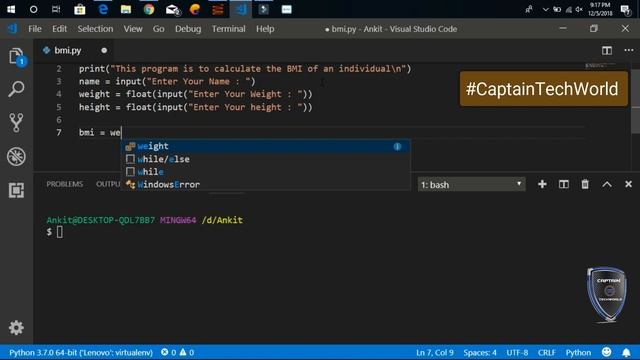Open the Debug menu
Viewport: 640px width, 360px height.
pyautogui.click(x=188, y=29)
